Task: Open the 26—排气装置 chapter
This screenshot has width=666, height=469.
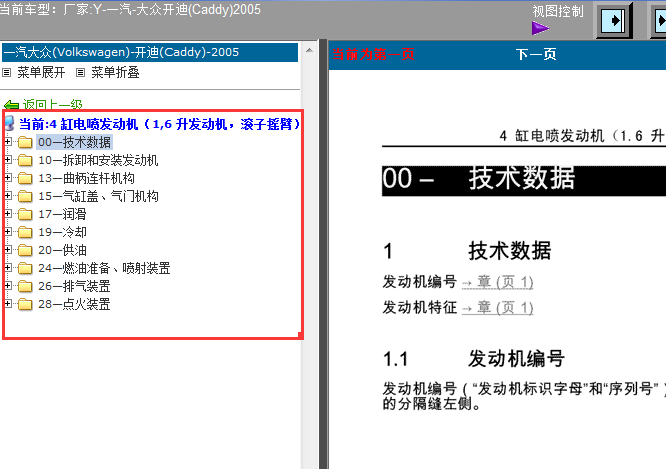Action: [74, 286]
